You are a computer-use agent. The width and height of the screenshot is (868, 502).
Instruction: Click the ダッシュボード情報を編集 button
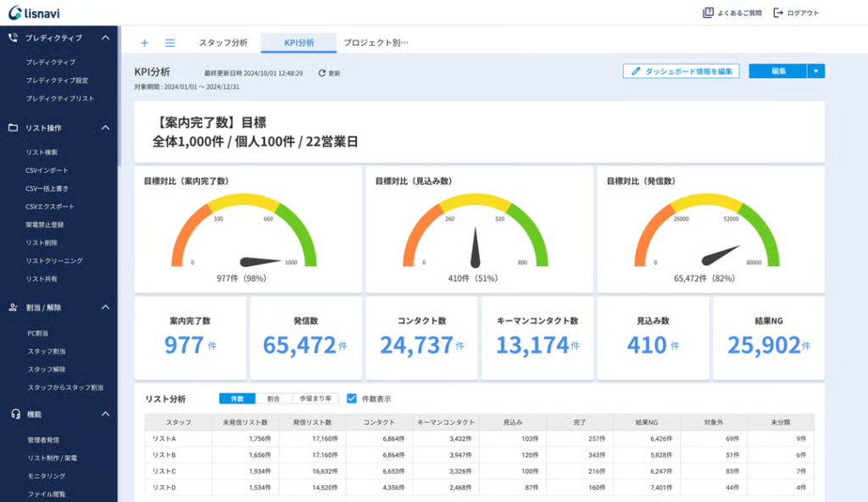point(682,71)
